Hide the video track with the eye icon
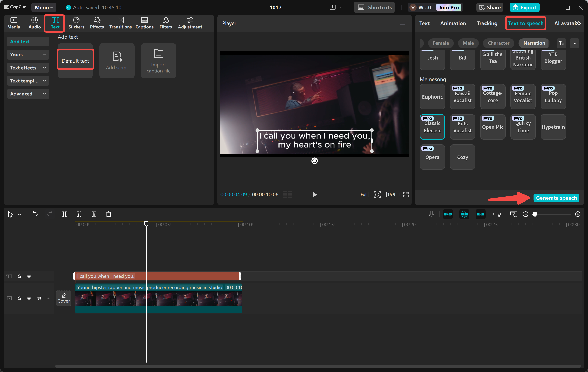588x372 pixels. [29, 298]
